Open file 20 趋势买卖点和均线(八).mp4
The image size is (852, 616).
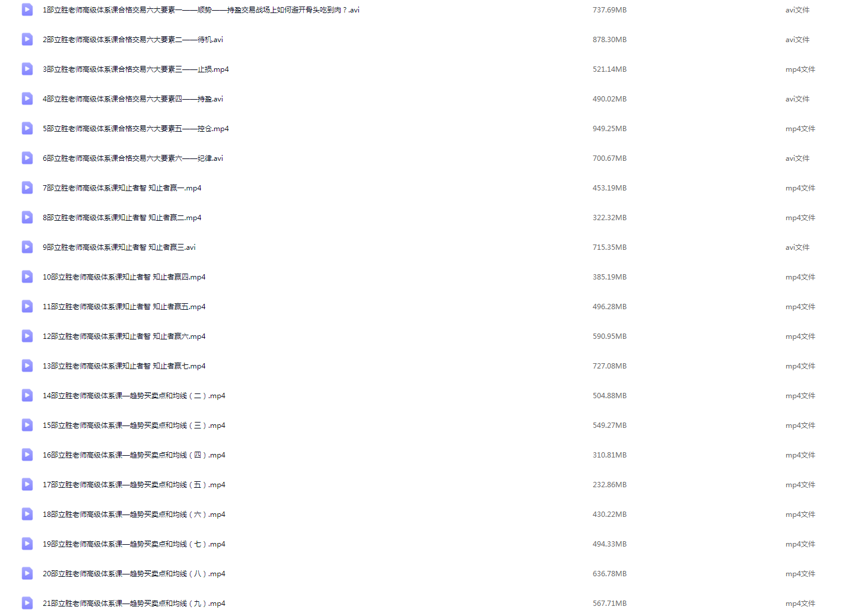point(134,574)
